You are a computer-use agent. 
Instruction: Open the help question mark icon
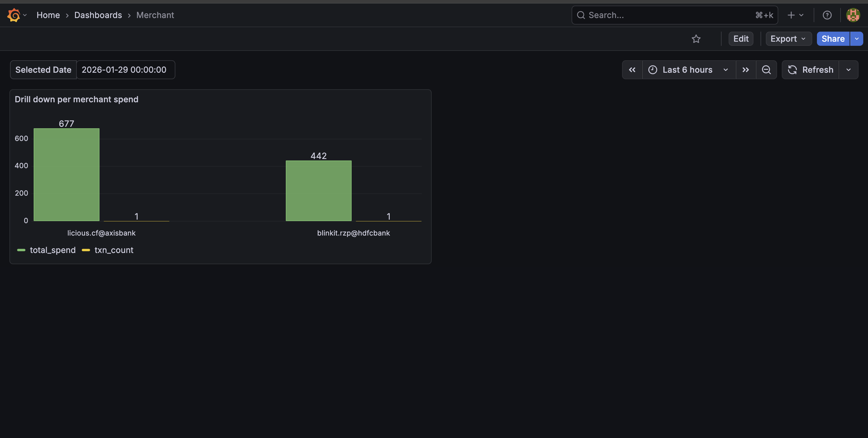tap(827, 15)
